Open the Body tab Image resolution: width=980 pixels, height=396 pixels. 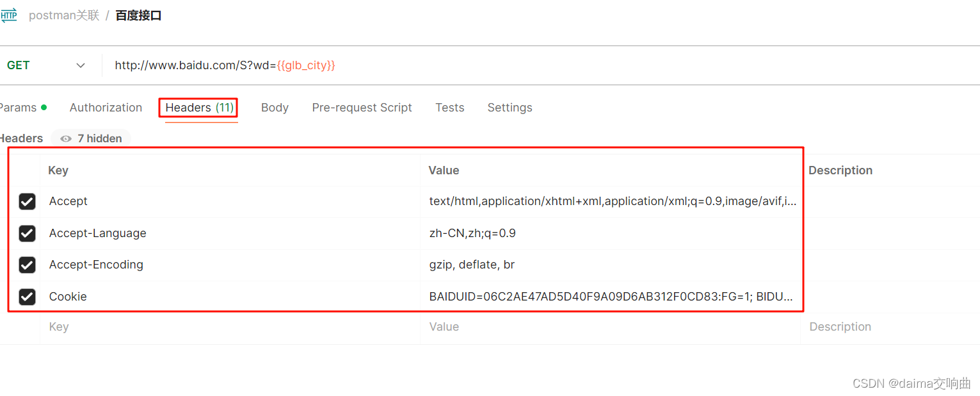pos(275,107)
